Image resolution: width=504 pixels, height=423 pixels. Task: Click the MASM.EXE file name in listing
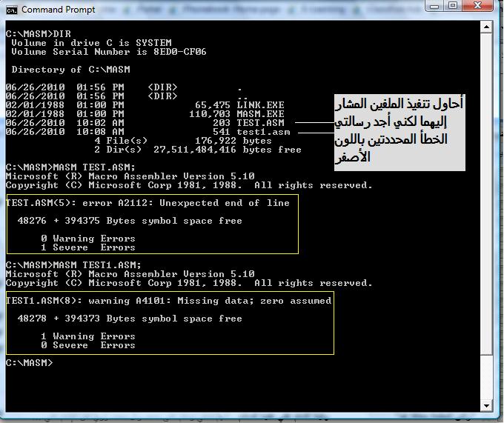click(x=260, y=114)
